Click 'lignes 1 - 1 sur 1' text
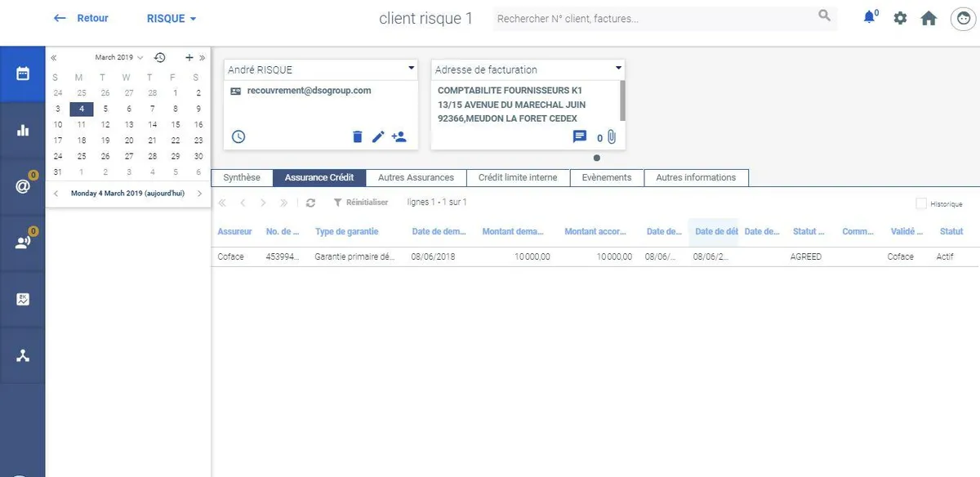Image resolution: width=980 pixels, height=477 pixels. pyautogui.click(x=437, y=202)
